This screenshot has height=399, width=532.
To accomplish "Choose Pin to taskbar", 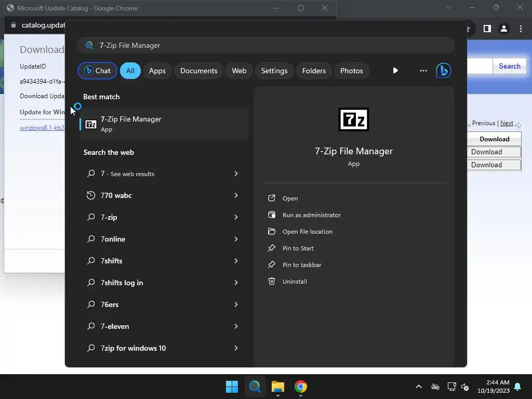I will pyautogui.click(x=302, y=264).
